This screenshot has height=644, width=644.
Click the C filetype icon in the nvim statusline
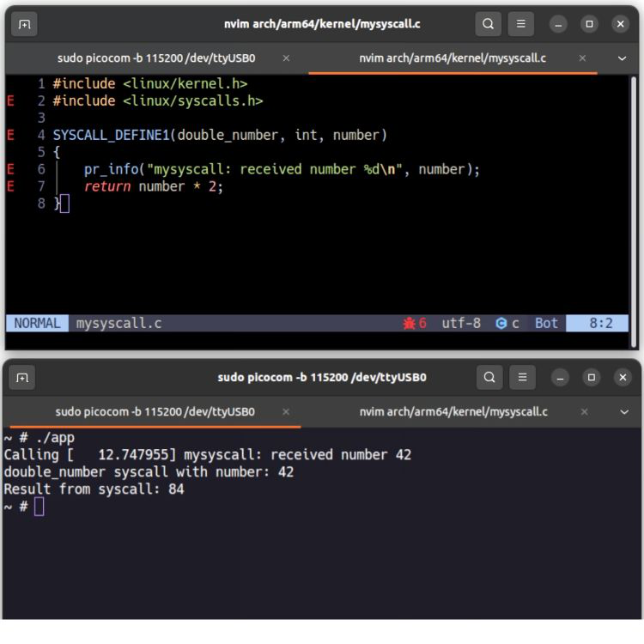[x=501, y=324]
